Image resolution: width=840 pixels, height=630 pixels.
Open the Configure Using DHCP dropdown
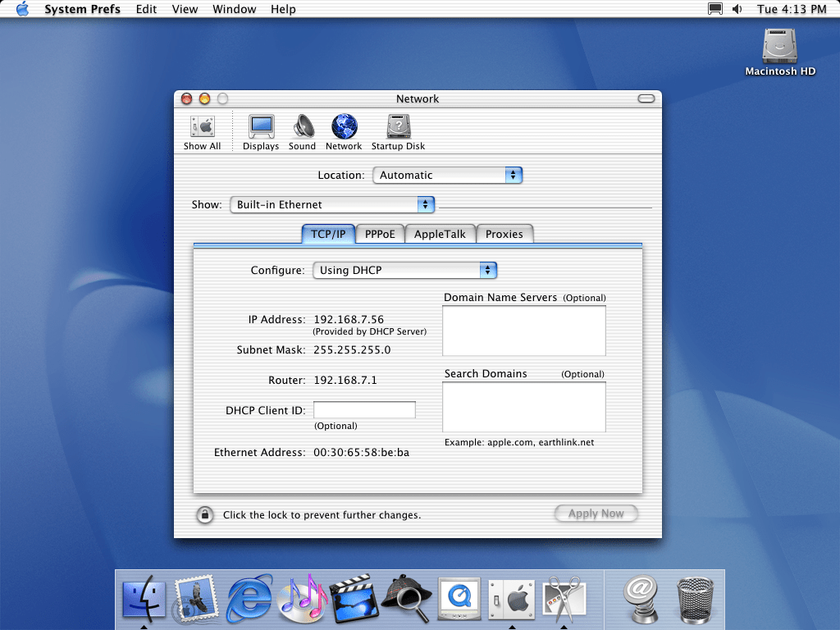tap(404, 270)
